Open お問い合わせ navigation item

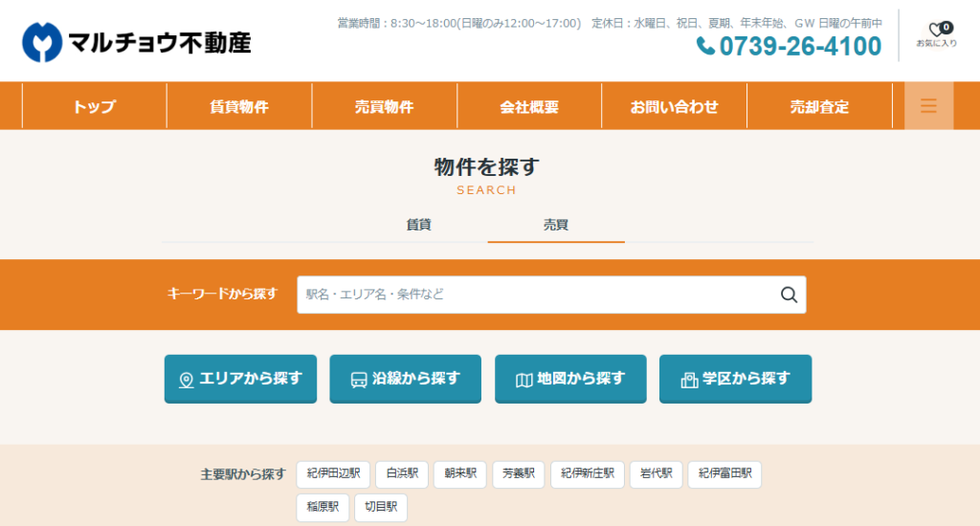674,106
